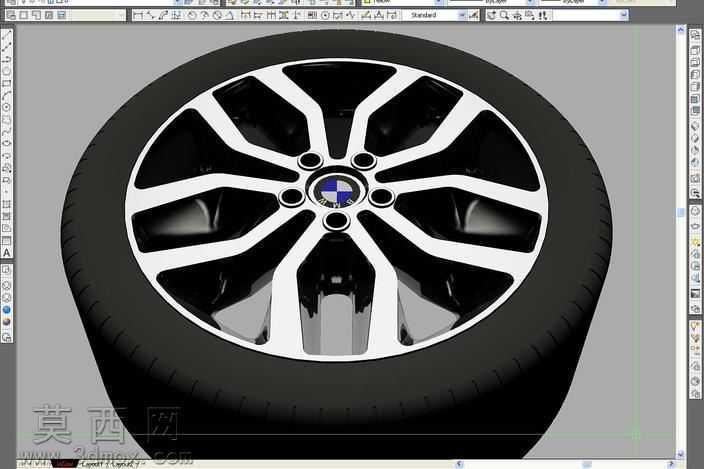Click the vertical scrollbar down arrow
The width and height of the screenshot is (704, 469).
tap(680, 454)
